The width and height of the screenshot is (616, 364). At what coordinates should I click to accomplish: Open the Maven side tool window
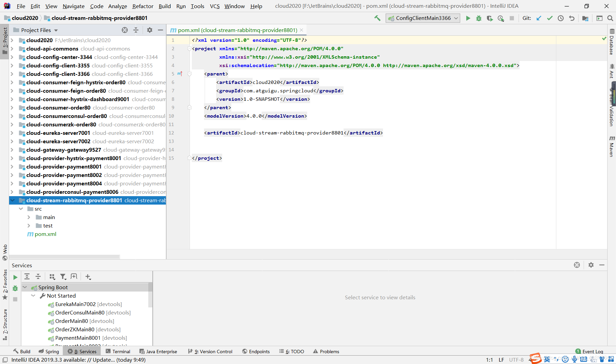coord(612,146)
